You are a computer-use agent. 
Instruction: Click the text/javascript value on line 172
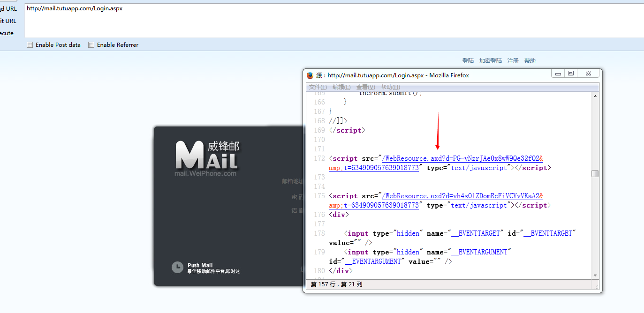[x=479, y=168]
